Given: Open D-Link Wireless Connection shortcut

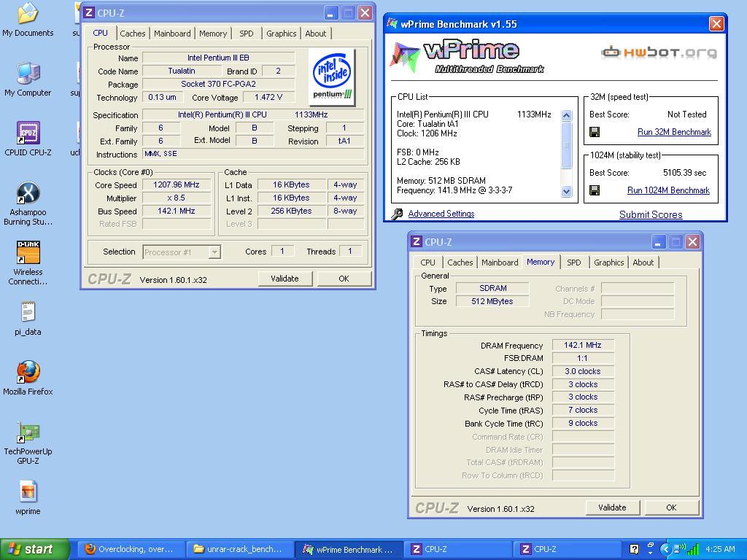Looking at the screenshot, I should click(28, 262).
